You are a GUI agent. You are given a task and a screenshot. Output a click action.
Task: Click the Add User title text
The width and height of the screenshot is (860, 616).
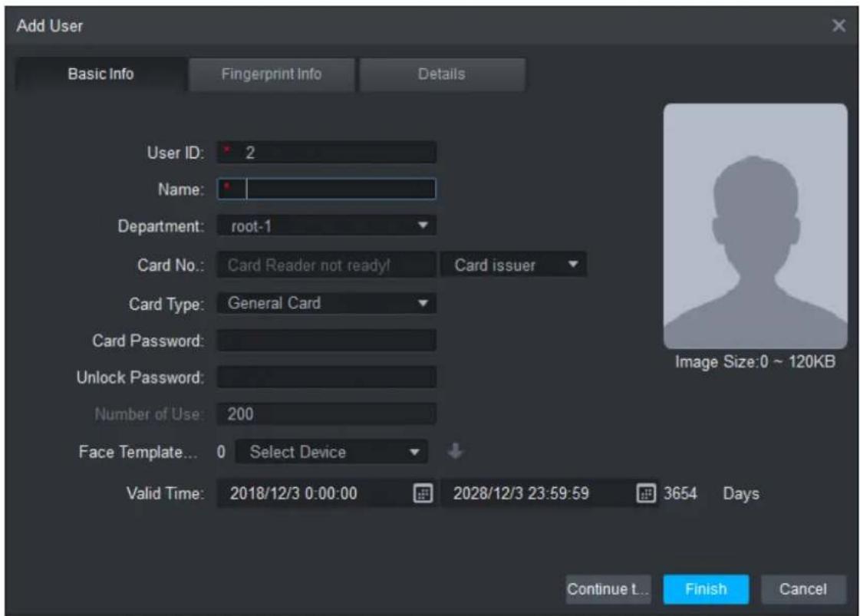pyautogui.click(x=50, y=26)
